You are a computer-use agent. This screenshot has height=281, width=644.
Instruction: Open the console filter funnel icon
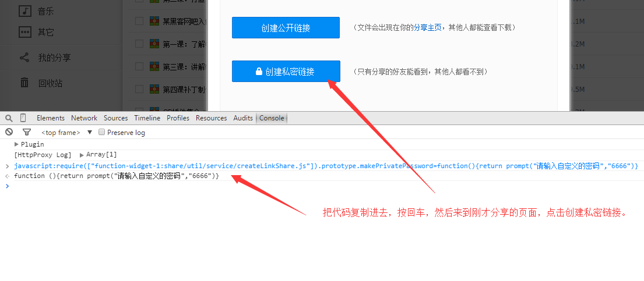(27, 132)
